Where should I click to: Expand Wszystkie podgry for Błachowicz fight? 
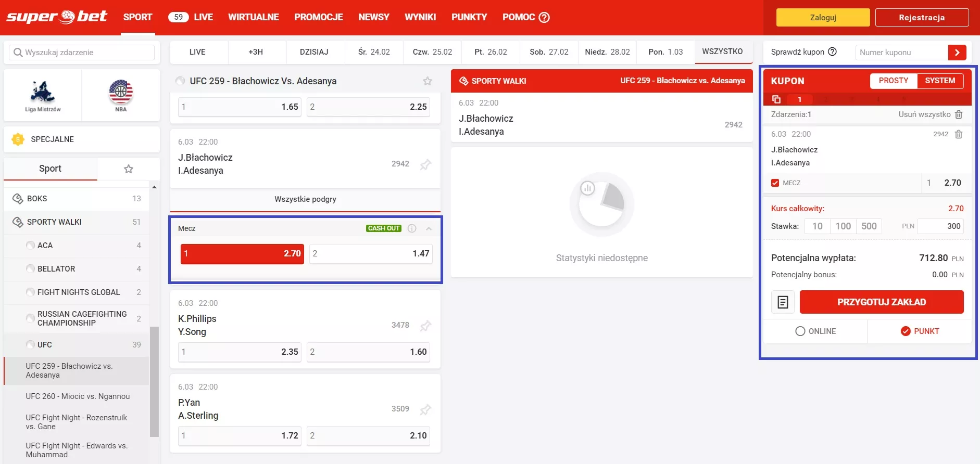pos(305,200)
